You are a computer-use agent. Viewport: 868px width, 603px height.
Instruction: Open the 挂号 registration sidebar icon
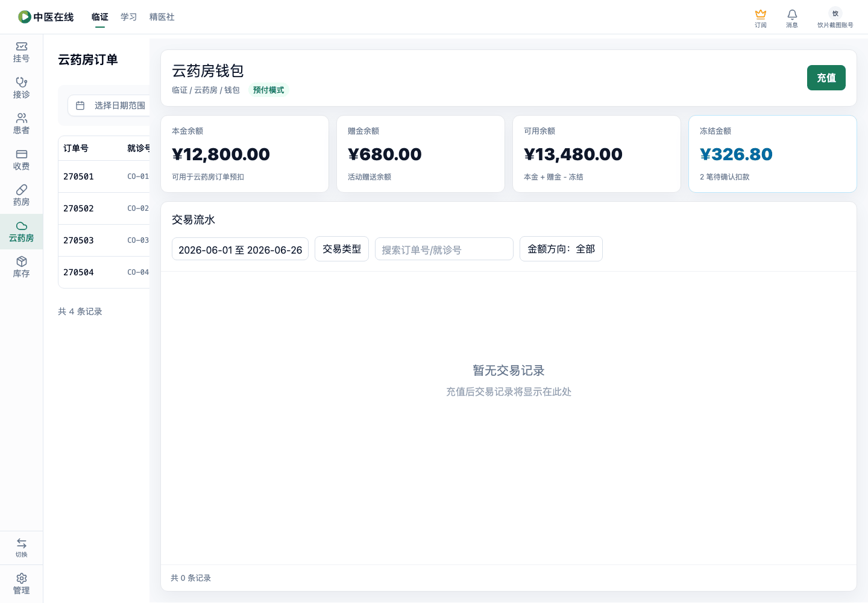pos(21,52)
